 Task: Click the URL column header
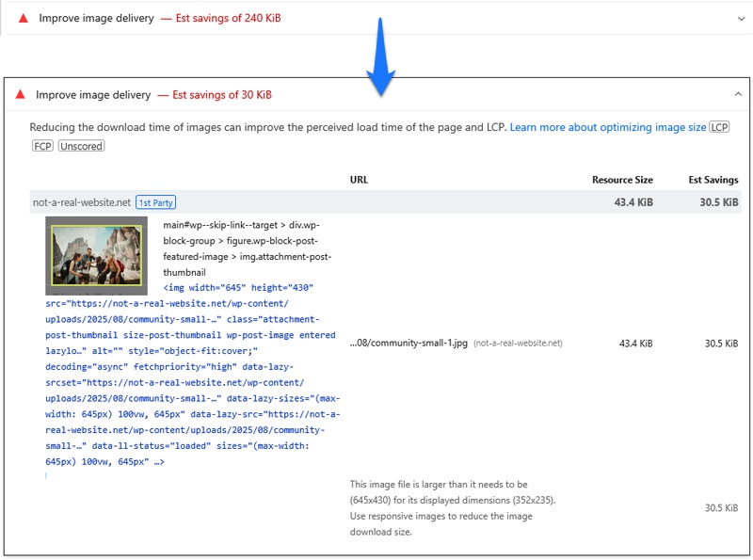pos(359,180)
